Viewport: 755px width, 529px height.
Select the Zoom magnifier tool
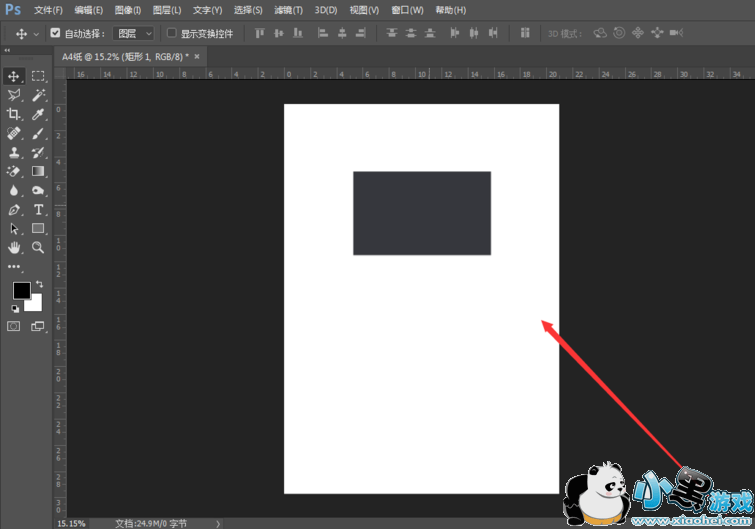(x=38, y=247)
